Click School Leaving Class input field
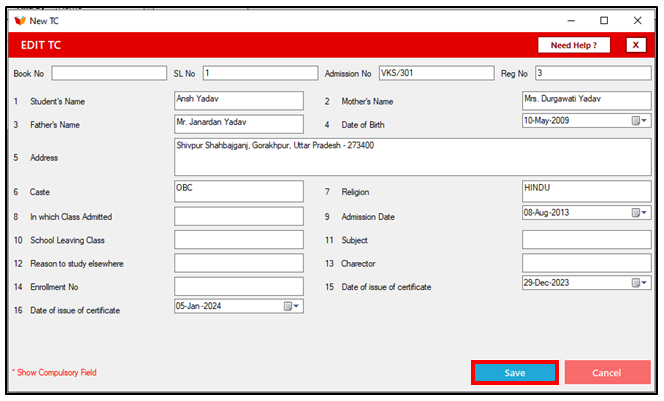The width and height of the screenshot is (664, 401). [239, 240]
